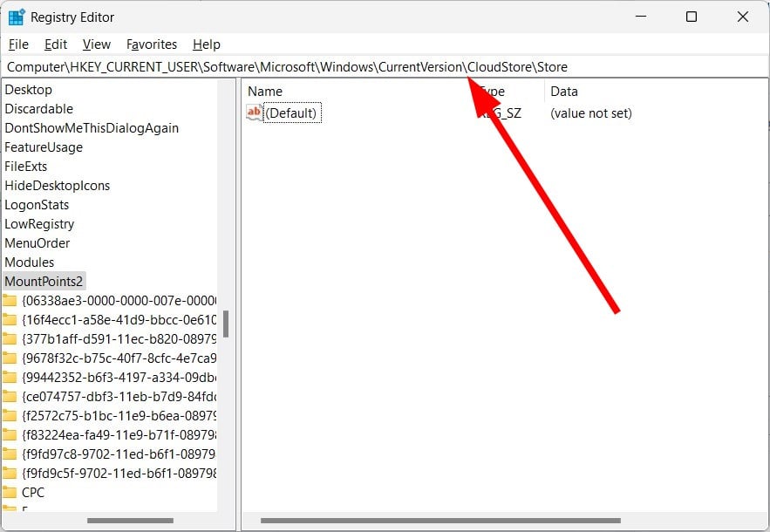Select the {ce074757-dbf3-11eb-b7d9 subkey name
The image size is (770, 532).
119,397
